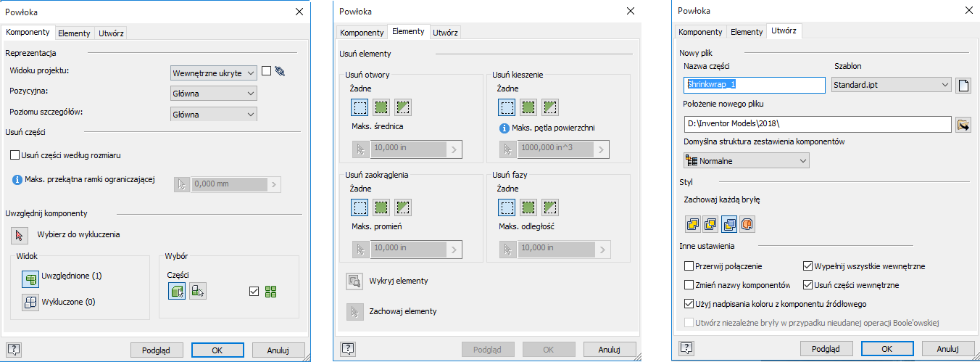Switch to 'Elementy' tab in the left dialog

click(x=74, y=33)
